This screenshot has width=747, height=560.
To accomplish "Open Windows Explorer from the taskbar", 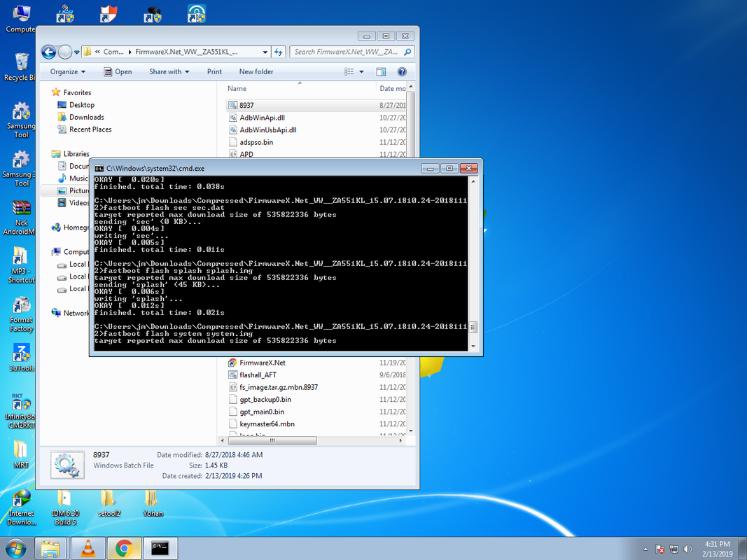I will (x=50, y=549).
